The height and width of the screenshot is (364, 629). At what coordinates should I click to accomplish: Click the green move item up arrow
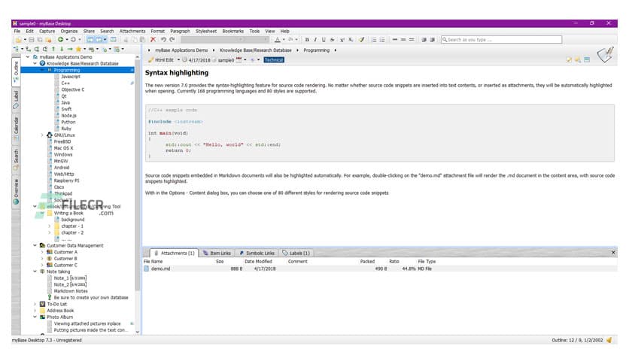coord(53,49)
